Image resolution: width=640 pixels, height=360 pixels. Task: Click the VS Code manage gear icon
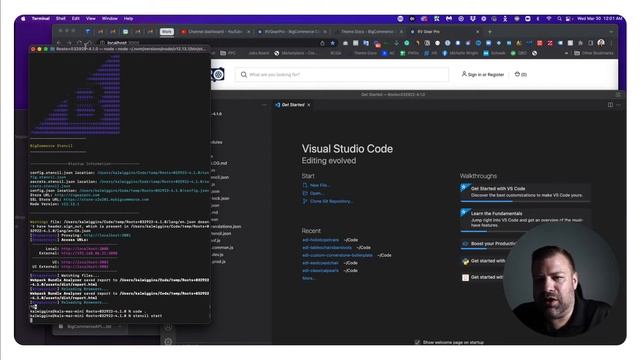point(168,341)
